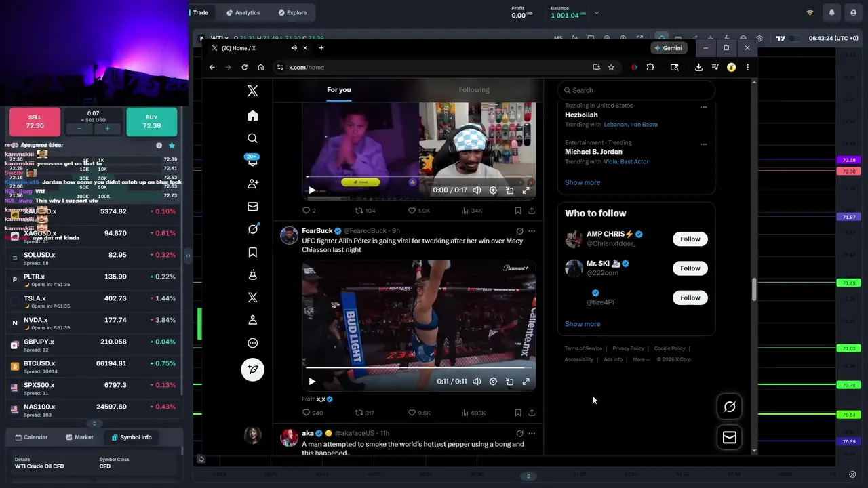This screenshot has height=488, width=868.
Task: Open floating Grok button at bottom right
Action: 730,407
